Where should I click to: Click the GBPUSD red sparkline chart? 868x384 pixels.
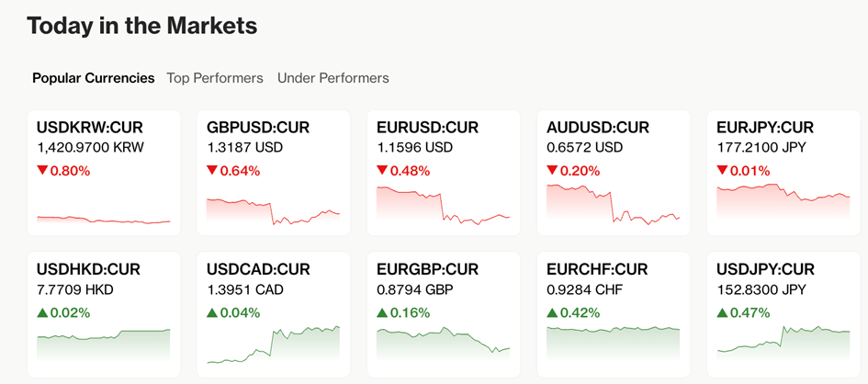click(x=273, y=212)
